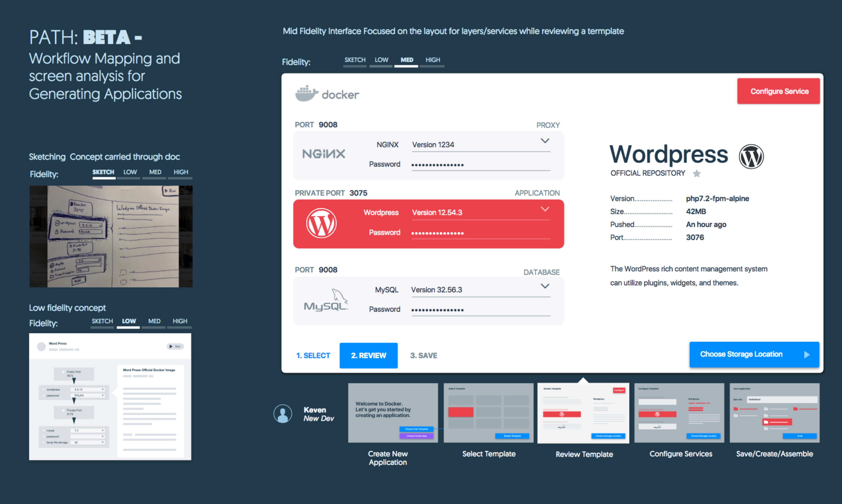This screenshot has height=504, width=842.
Task: Click the 'APPLICATION' label
Action: [x=537, y=193]
